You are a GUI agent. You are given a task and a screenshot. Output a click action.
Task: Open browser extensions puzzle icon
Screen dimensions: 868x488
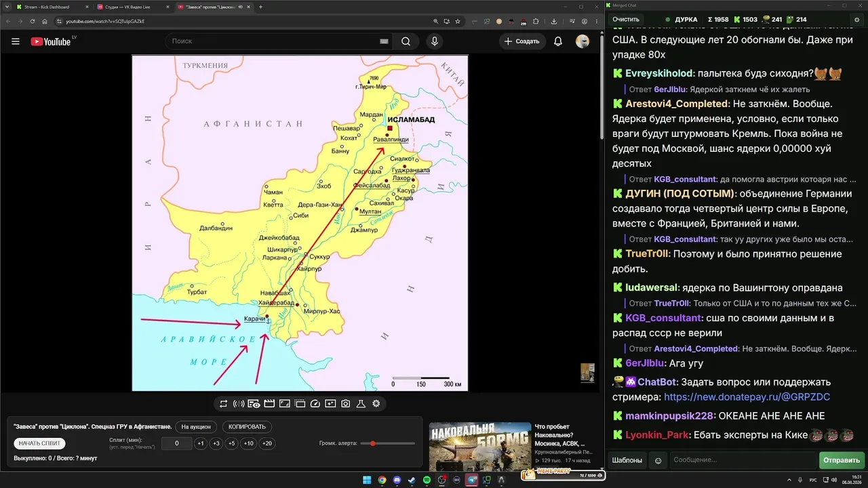(536, 21)
